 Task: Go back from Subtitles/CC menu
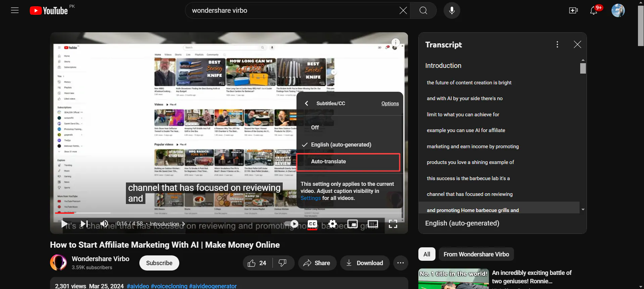click(x=306, y=104)
